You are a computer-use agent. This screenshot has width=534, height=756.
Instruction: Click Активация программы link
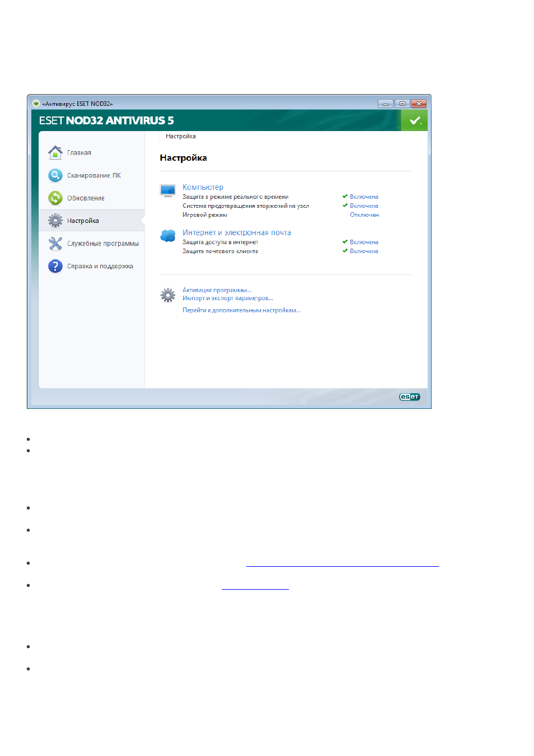(217, 290)
